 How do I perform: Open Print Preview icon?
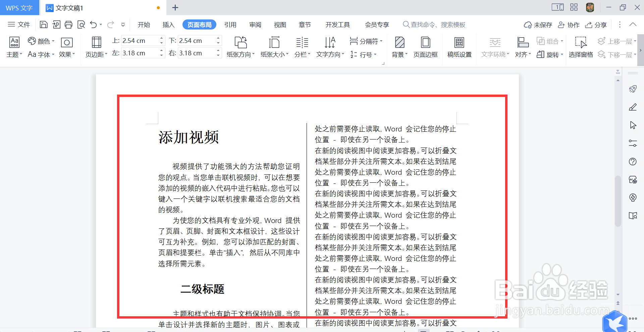(x=81, y=24)
